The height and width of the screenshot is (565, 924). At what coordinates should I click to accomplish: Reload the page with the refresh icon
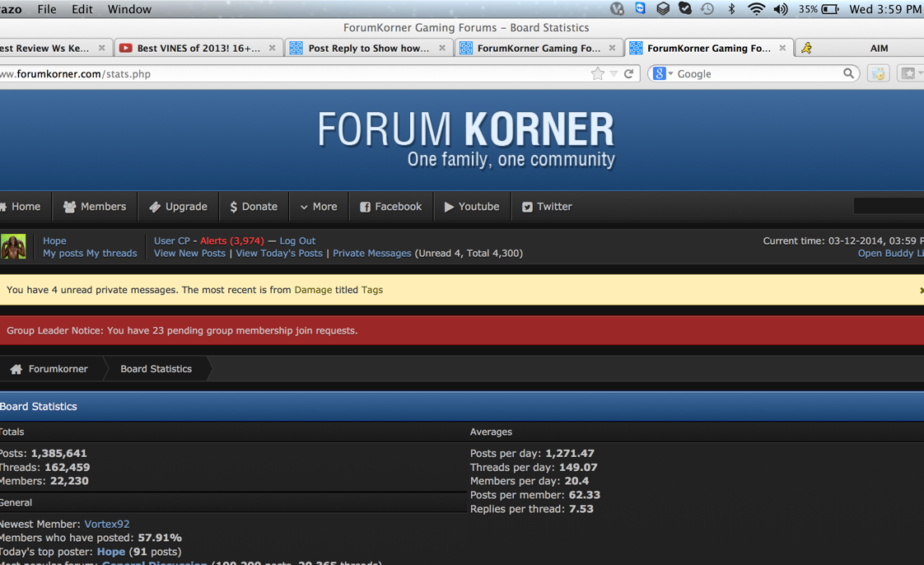tap(629, 73)
